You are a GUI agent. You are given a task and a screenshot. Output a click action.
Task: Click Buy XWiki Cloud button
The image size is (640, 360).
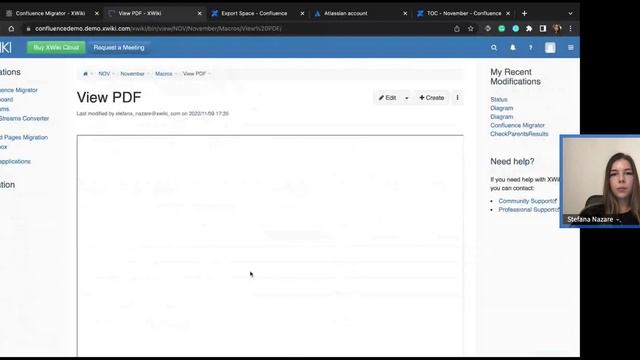pyautogui.click(x=56, y=47)
